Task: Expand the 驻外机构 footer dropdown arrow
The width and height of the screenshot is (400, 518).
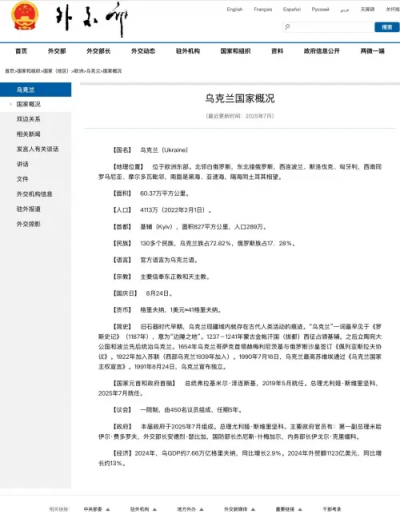Action: tap(155, 509)
